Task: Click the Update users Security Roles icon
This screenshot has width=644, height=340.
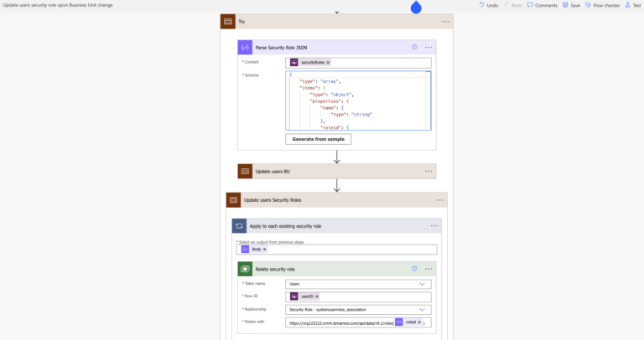Action: 233,200
